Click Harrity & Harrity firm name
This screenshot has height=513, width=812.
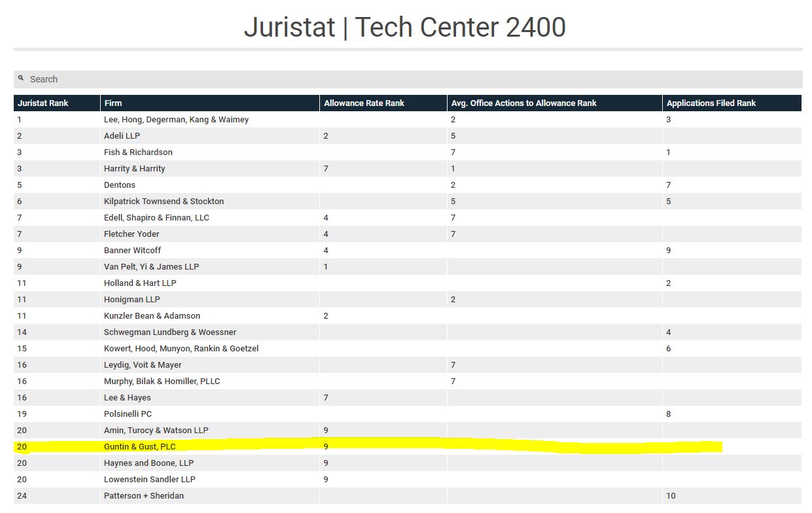(x=134, y=169)
